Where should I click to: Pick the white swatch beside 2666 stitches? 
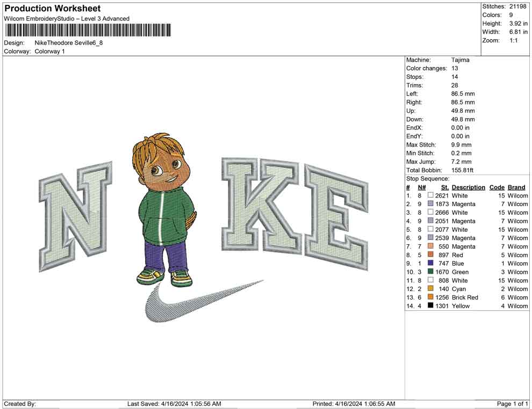(x=430, y=212)
